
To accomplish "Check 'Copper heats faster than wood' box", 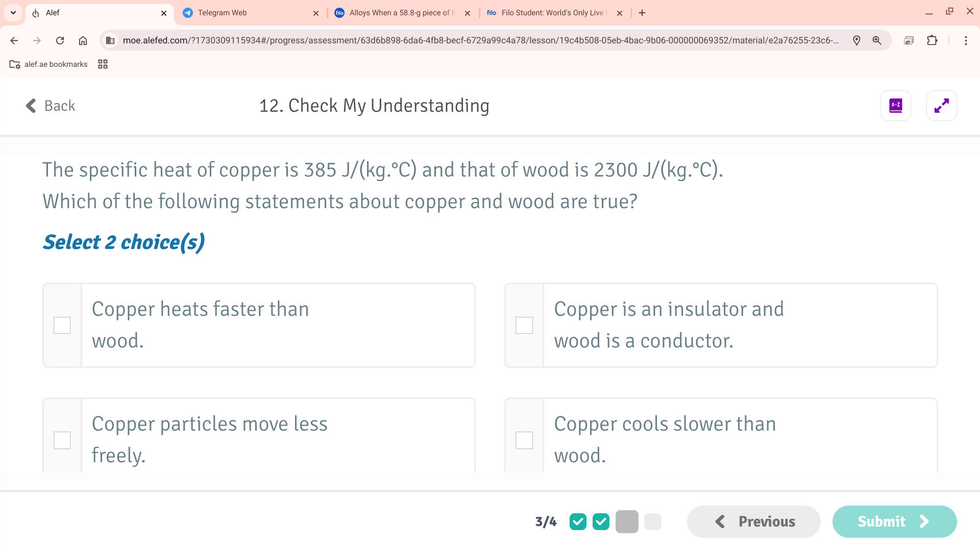I will tap(62, 325).
